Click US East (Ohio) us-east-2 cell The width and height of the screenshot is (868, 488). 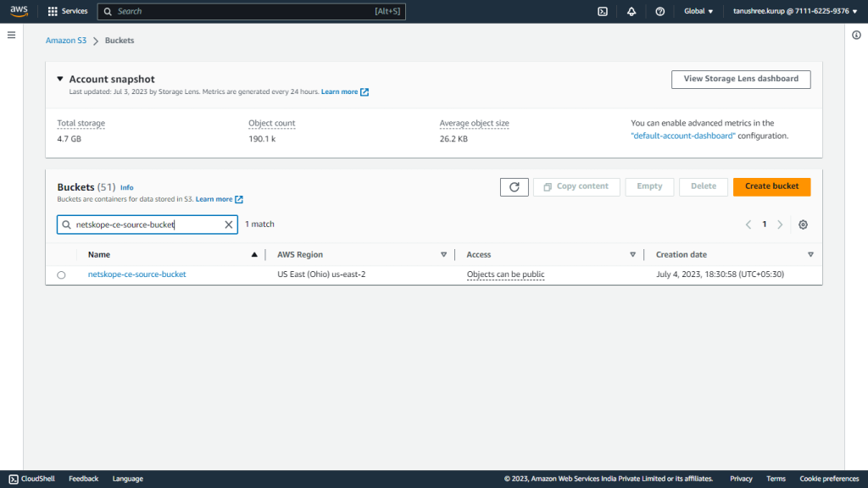(x=321, y=274)
